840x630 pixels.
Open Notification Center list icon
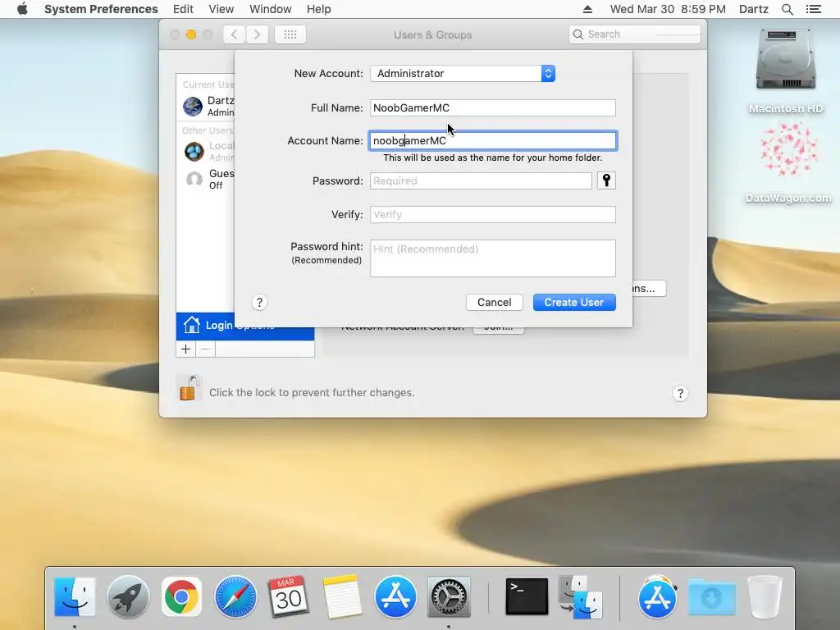coord(813,9)
